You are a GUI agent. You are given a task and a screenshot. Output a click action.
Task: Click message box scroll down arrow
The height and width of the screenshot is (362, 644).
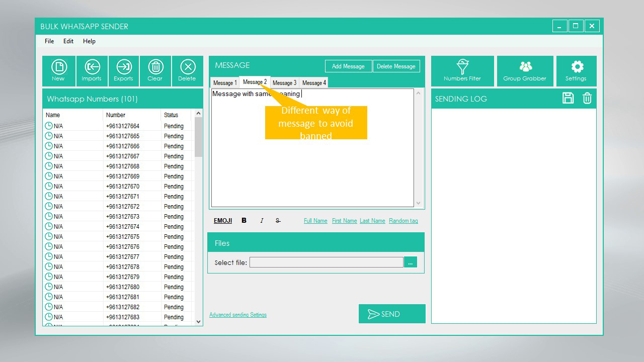click(x=418, y=203)
